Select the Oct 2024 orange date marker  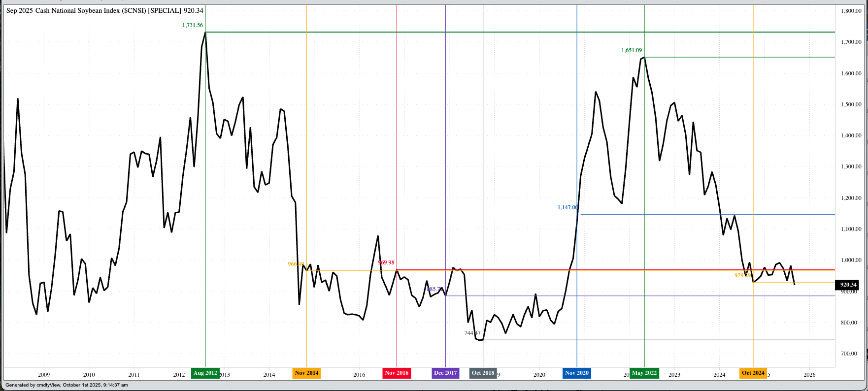pos(753,373)
